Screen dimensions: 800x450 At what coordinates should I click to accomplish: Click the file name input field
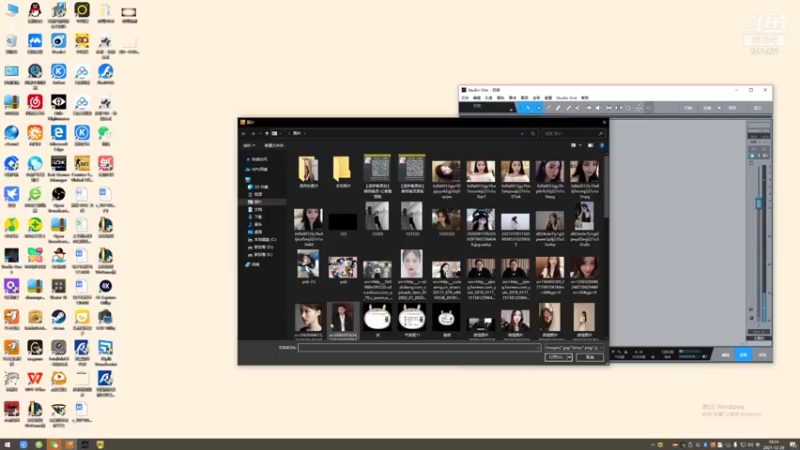[419, 347]
